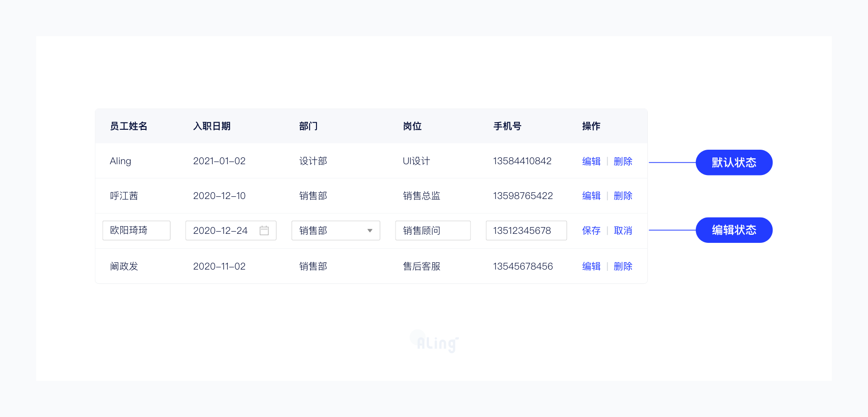Click the 部门 column header

tap(308, 126)
